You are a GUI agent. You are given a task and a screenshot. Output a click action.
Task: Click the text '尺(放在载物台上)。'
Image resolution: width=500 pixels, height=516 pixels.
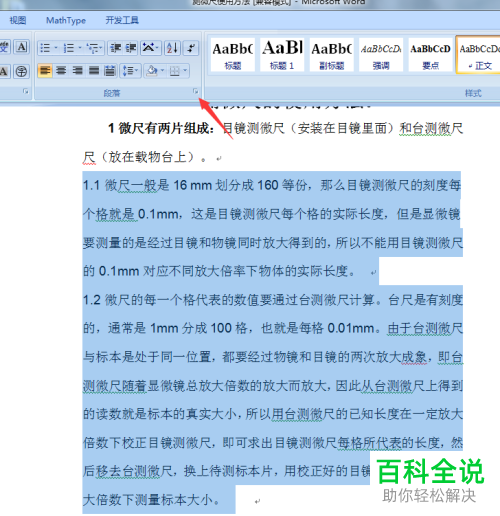click(x=145, y=157)
